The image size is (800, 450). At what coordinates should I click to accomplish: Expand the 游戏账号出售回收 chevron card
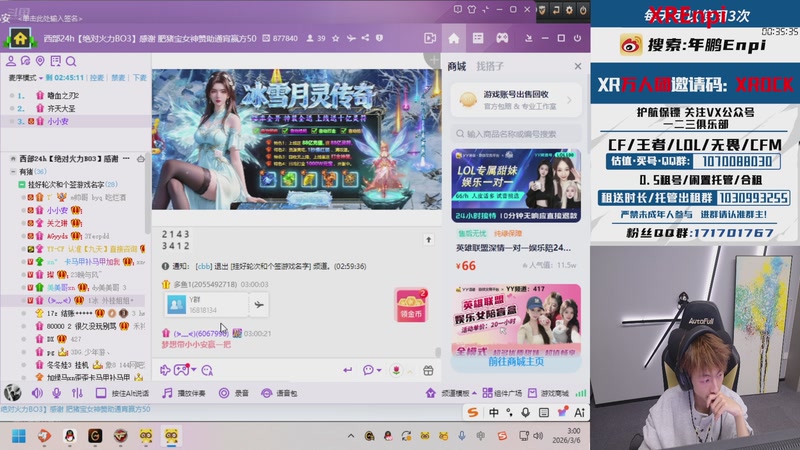[569, 100]
